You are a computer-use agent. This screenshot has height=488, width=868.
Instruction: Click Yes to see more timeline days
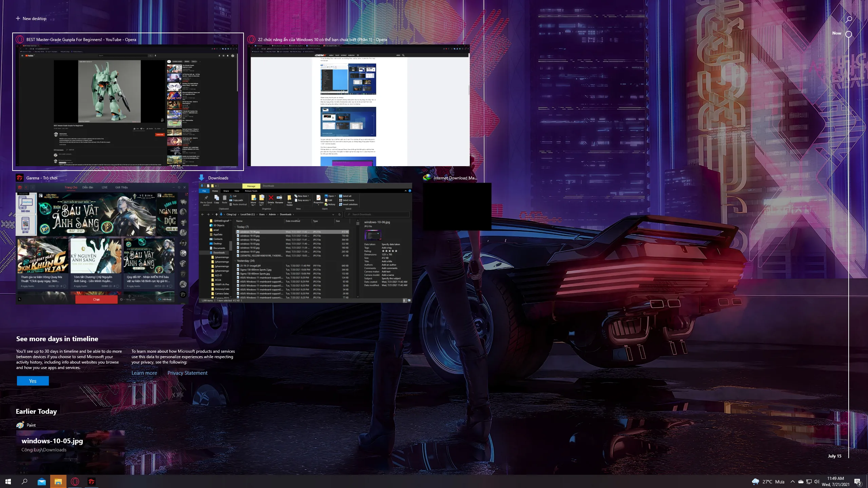pyautogui.click(x=33, y=381)
